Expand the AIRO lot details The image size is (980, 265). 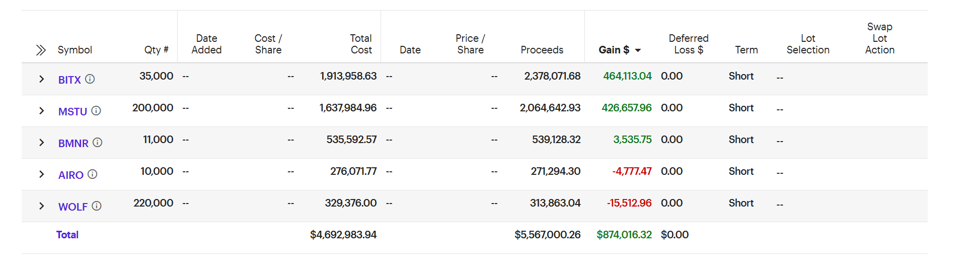click(42, 174)
